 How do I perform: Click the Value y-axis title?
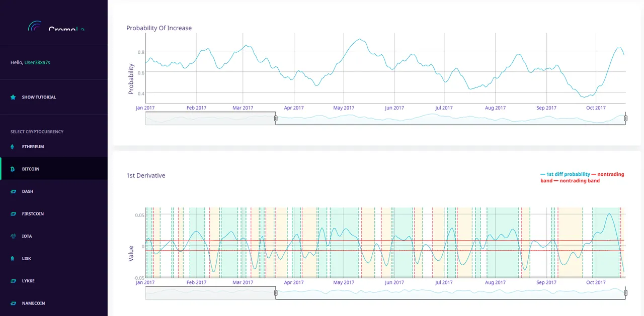[x=131, y=253]
